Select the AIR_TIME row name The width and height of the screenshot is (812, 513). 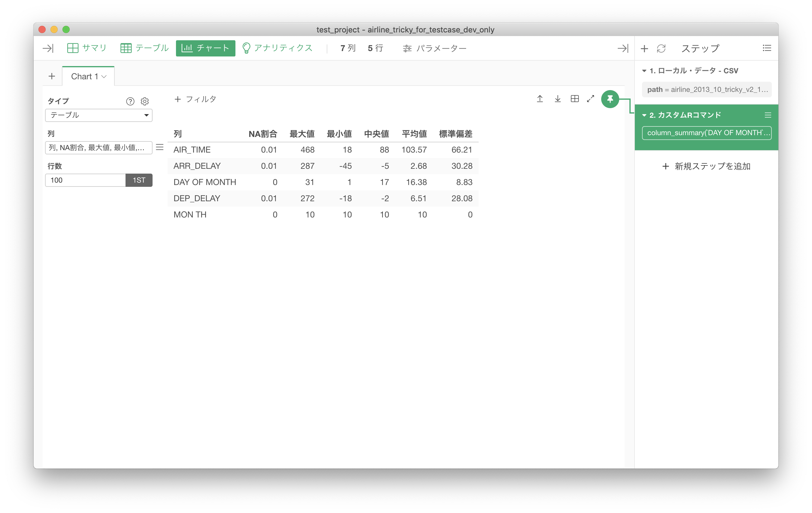pos(192,150)
